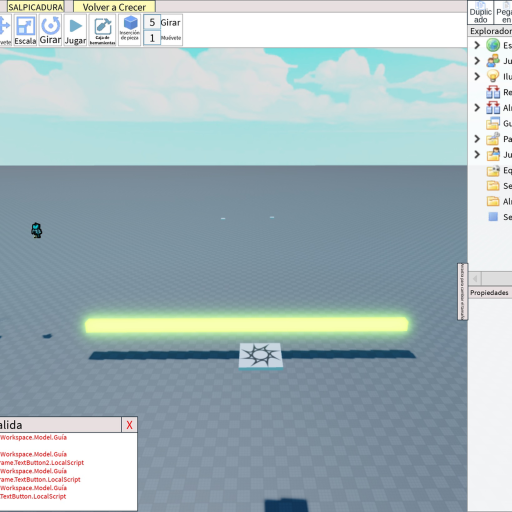Expand the globe workspace tree node
Image resolution: width=512 pixels, height=512 pixels.
click(477, 45)
